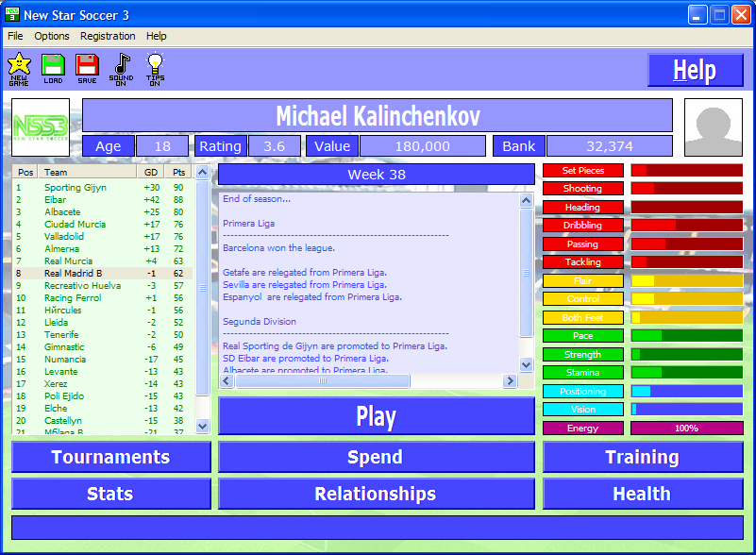Viewport: 756px width, 555px height.
Task: Click the Save floppy disk icon
Action: (87, 68)
